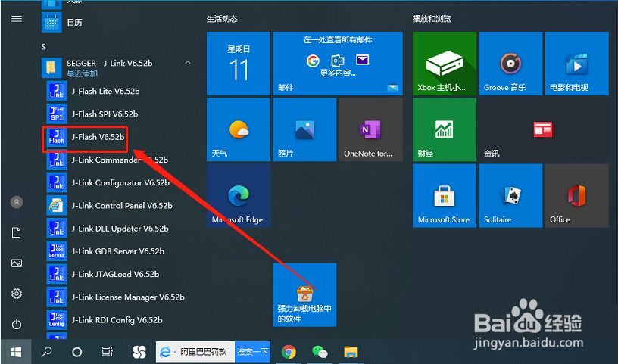Image resolution: width=618 pixels, height=364 pixels.
Task: Open File Explorer from taskbar
Action: pyautogui.click(x=351, y=352)
